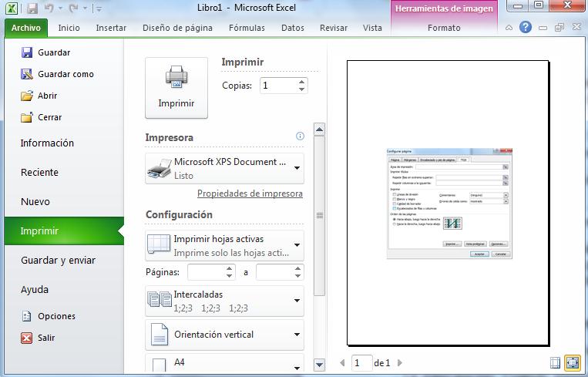Open the Revisar ribbon tab
Image resolution: width=588 pixels, height=377 pixels.
334,28
